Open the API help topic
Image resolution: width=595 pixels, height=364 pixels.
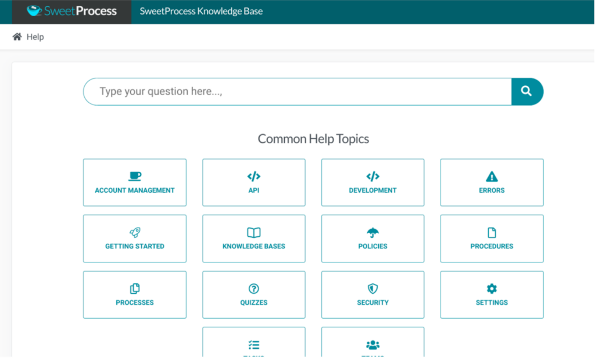254,182
